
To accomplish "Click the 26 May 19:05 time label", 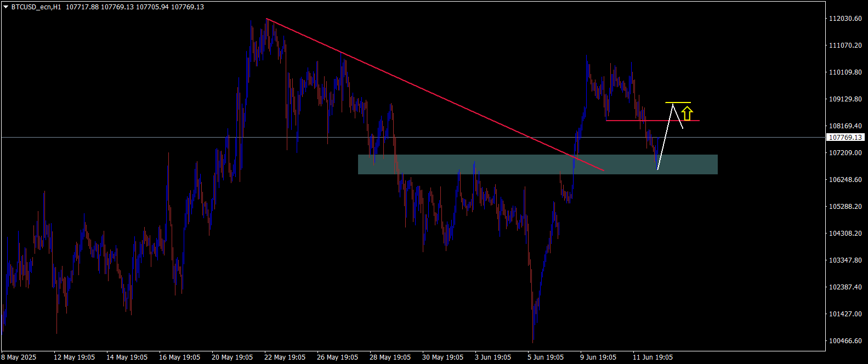I will tap(337, 357).
